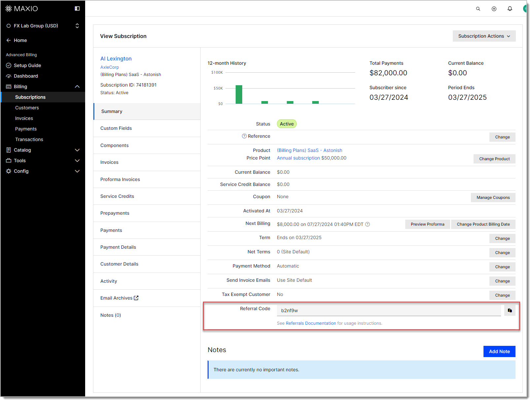This screenshot has height=402, width=532.
Task: Open the Referrals Documentation link
Action: pos(311,323)
